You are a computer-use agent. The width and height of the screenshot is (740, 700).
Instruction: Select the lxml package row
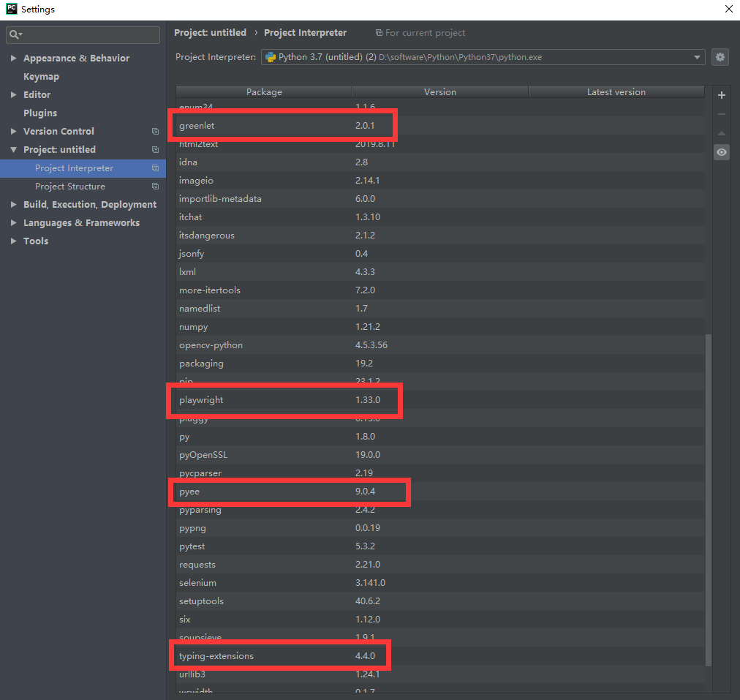point(440,272)
